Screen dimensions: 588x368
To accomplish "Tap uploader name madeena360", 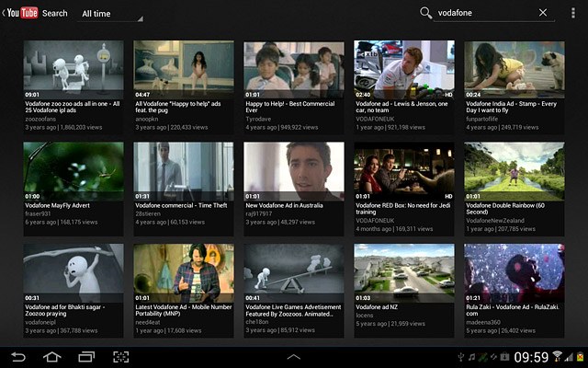I will (482, 322).
